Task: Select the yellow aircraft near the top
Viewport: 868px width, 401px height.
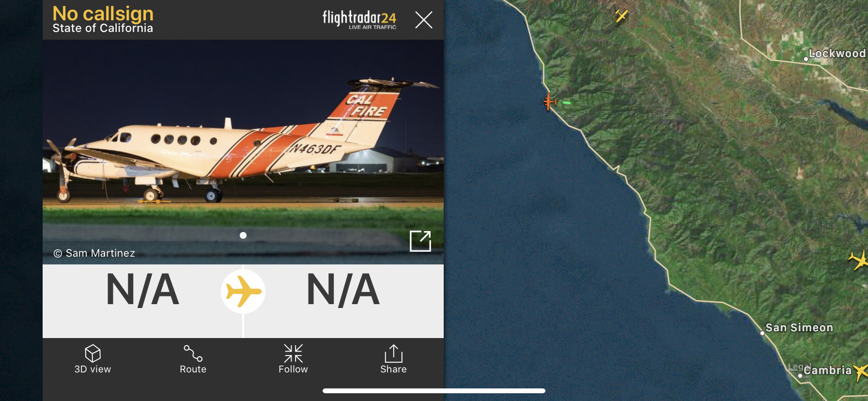Action: point(621,16)
